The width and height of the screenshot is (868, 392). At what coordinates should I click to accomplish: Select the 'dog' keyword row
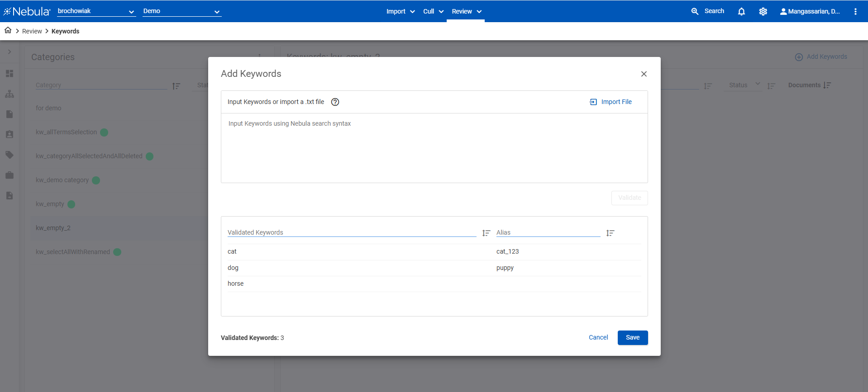tap(434, 268)
